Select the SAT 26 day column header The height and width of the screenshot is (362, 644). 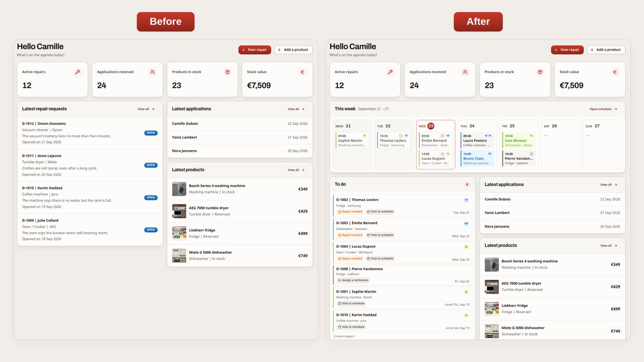coord(550,126)
